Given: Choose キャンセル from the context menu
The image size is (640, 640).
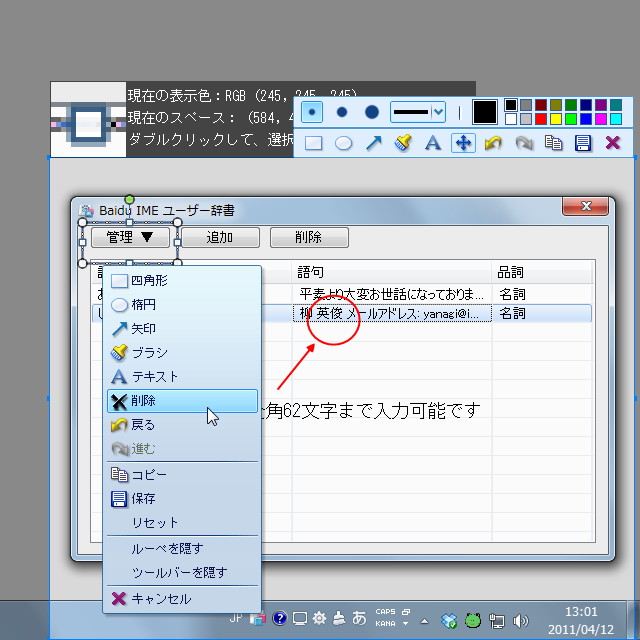Looking at the screenshot, I should [x=182, y=599].
